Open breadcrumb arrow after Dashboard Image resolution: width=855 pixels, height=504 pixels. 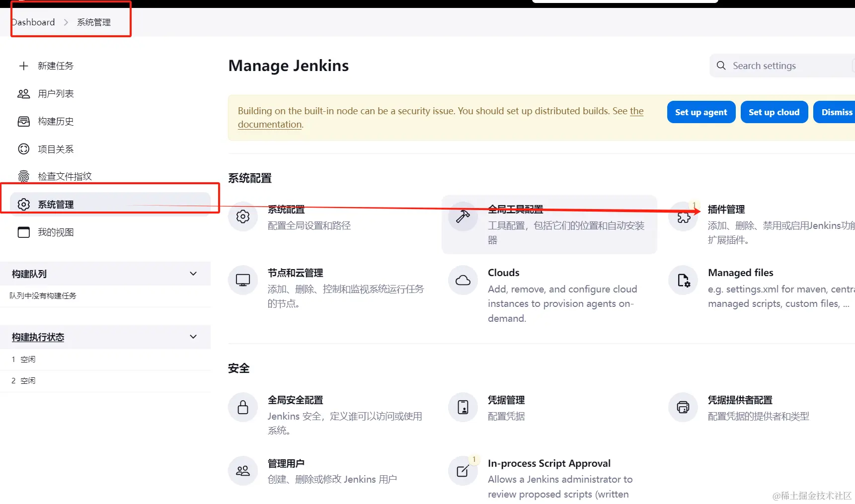point(66,22)
